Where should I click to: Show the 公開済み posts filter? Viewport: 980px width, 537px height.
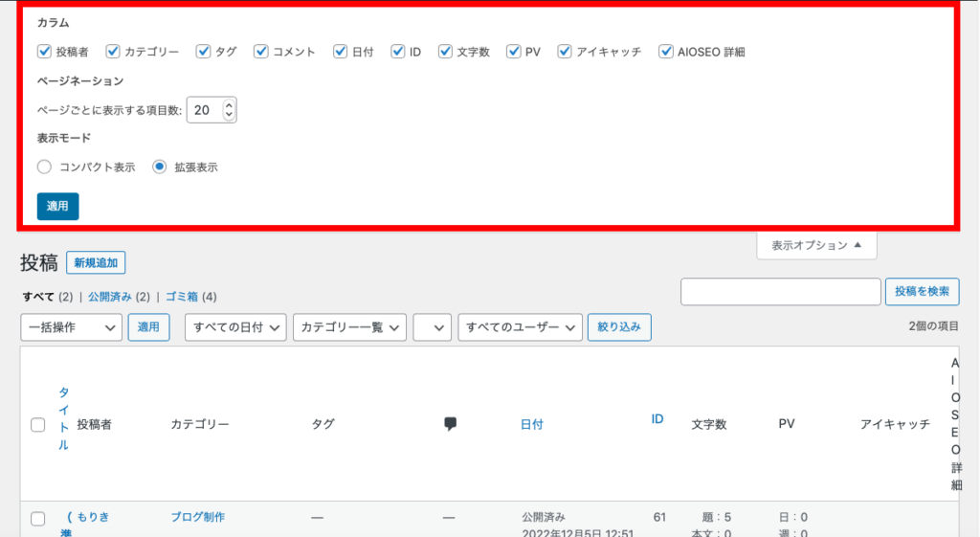(108, 297)
